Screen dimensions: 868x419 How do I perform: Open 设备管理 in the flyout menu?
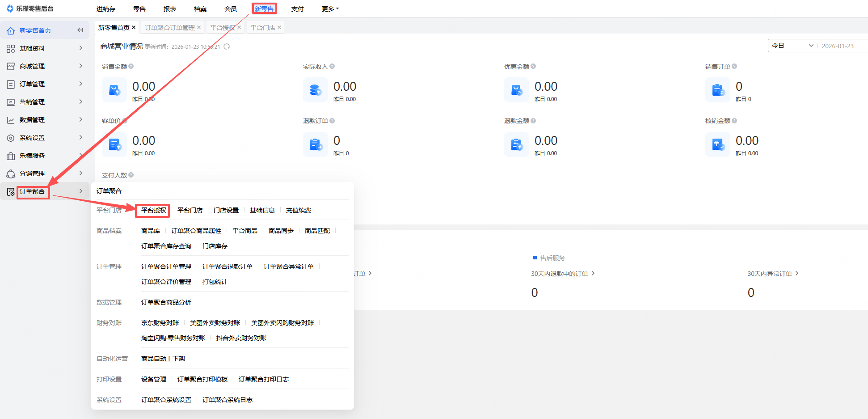coord(154,379)
